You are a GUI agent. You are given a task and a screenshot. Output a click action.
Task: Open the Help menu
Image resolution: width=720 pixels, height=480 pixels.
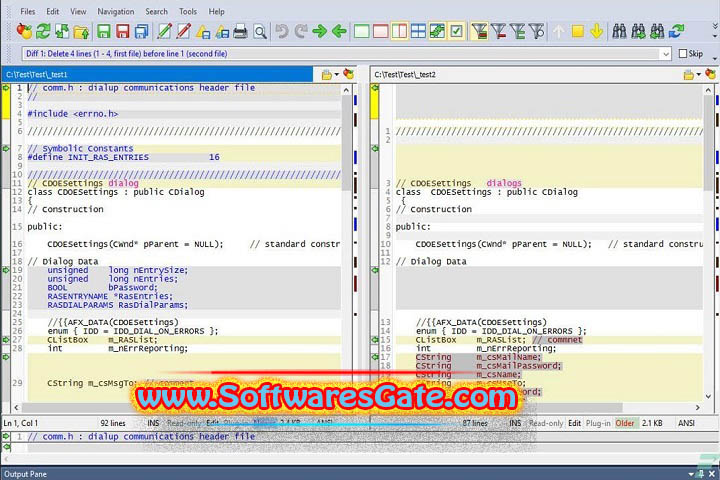coord(216,11)
